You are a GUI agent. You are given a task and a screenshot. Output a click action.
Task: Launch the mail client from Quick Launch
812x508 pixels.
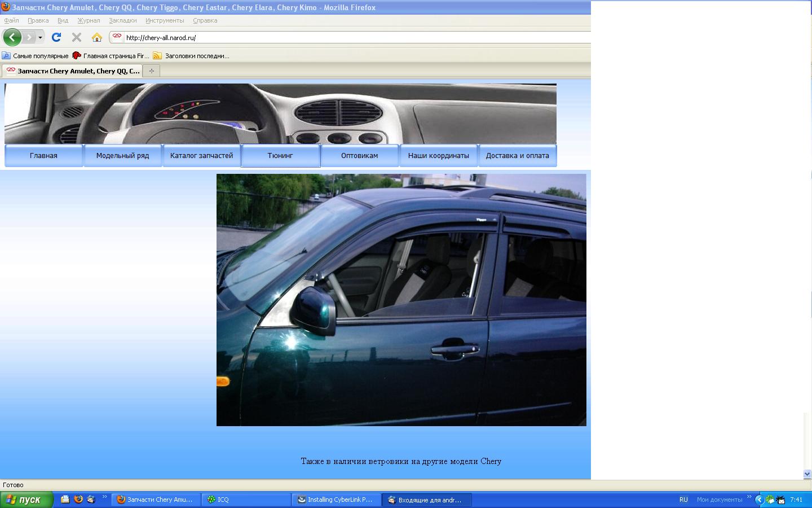click(91, 500)
